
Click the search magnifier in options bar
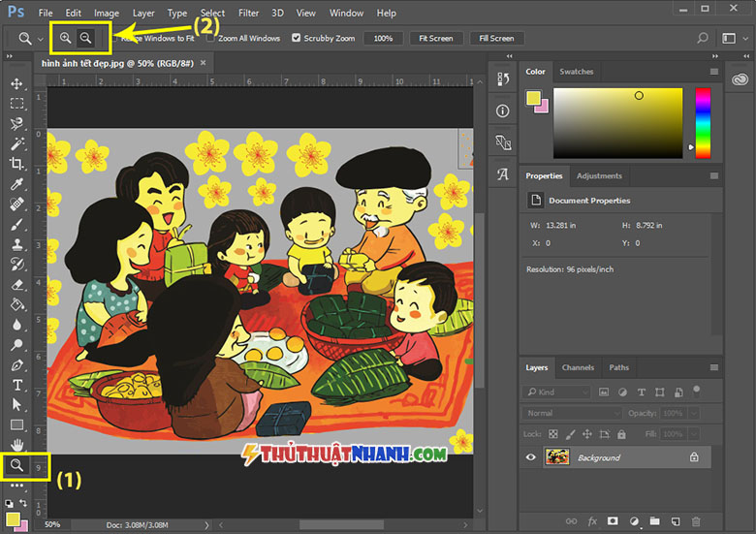(x=703, y=38)
